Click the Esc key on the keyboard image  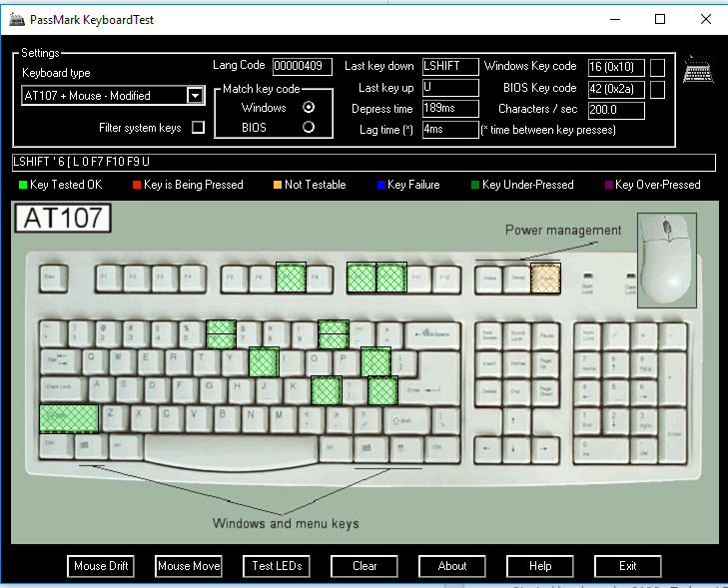pyautogui.click(x=51, y=275)
